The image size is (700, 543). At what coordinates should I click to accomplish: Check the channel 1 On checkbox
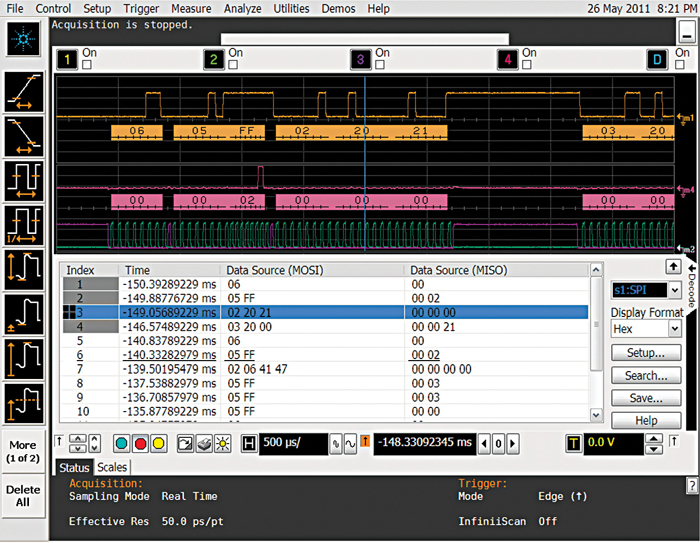88,65
